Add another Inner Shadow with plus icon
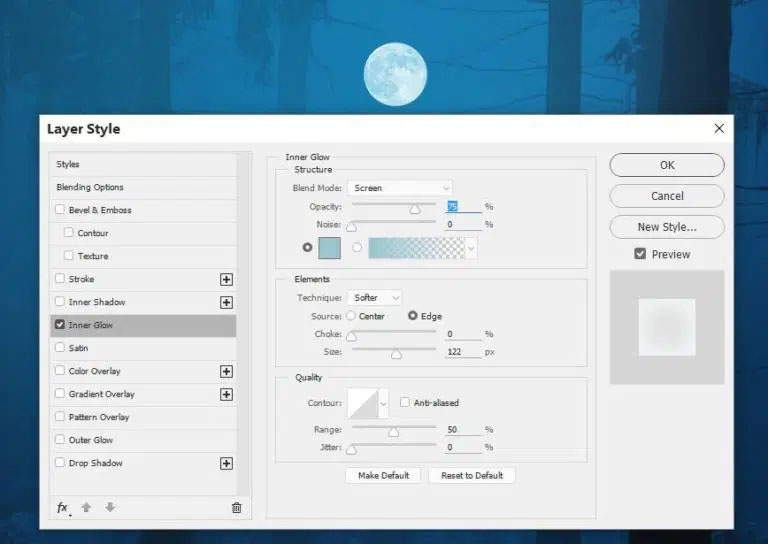This screenshot has width=768, height=544. click(x=226, y=302)
